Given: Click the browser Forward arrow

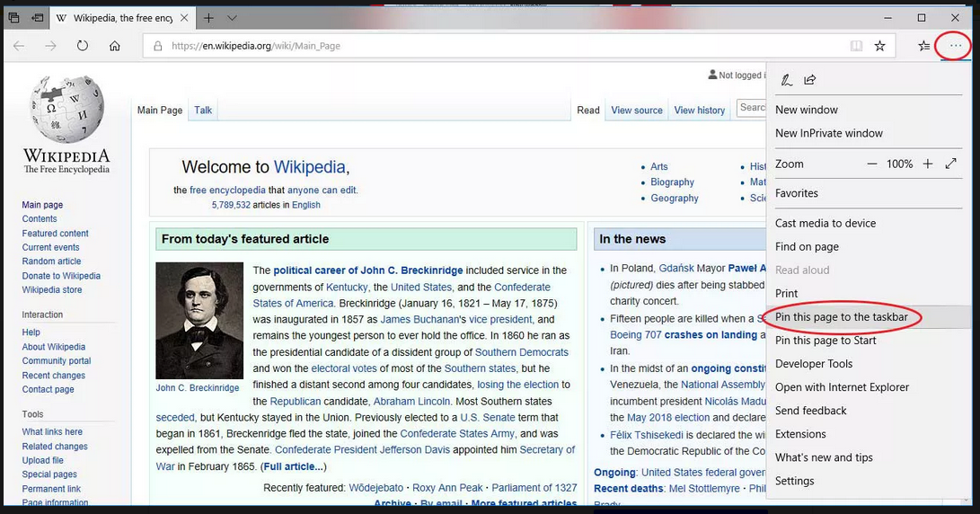Looking at the screenshot, I should click(50, 46).
